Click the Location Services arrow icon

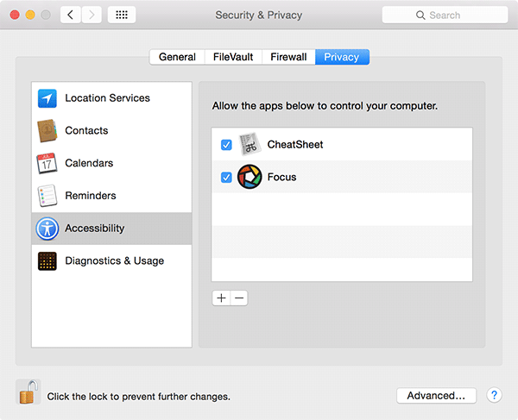[x=47, y=98]
